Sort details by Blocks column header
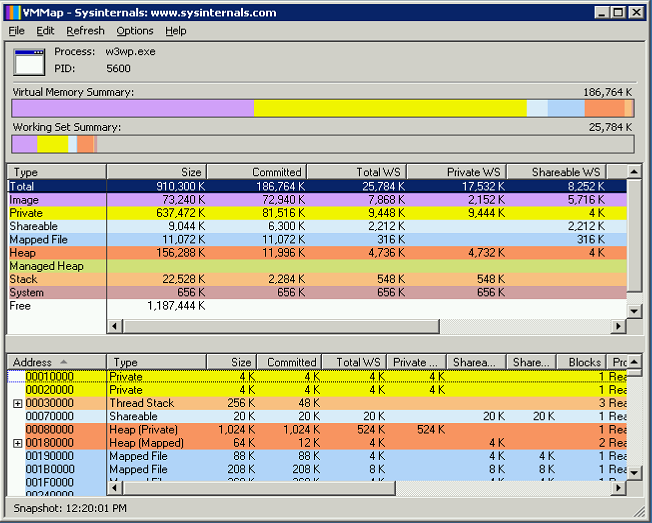 [x=581, y=362]
